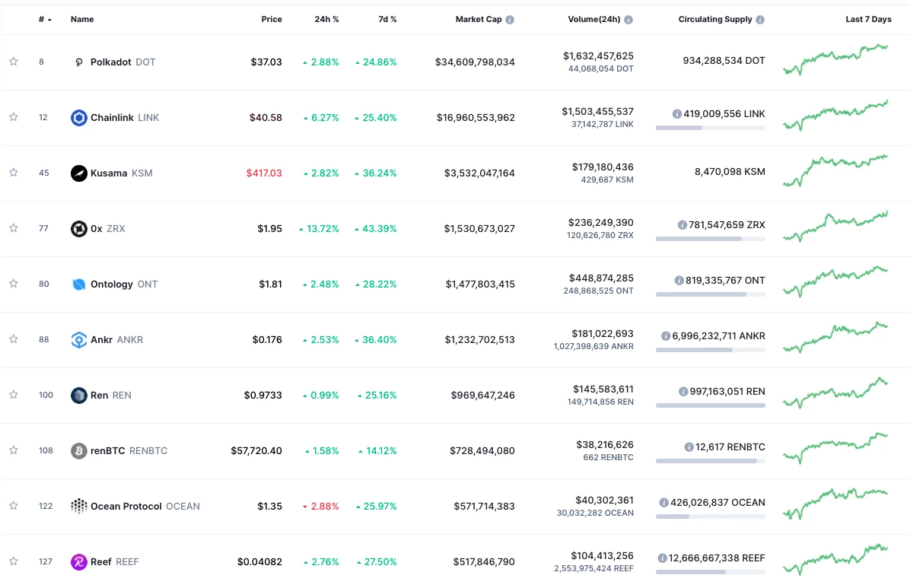Click renBTC price $57,720.40
Screen dimensions: 910x588
256,451
